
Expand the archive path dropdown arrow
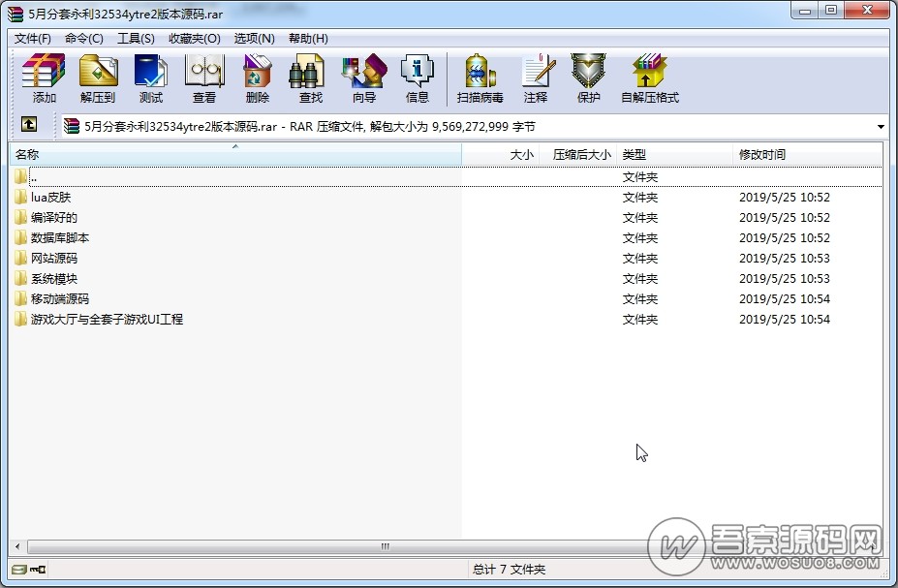pyautogui.click(x=881, y=127)
